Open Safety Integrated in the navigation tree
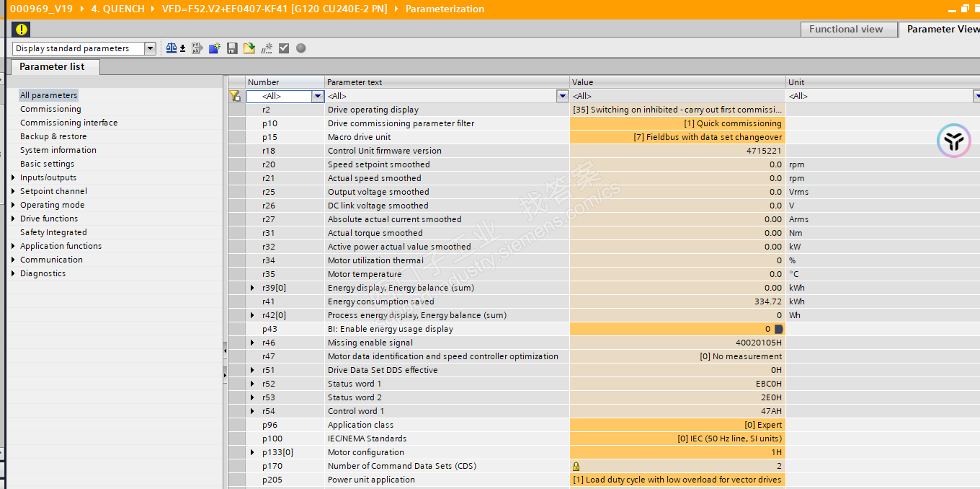 click(x=53, y=232)
